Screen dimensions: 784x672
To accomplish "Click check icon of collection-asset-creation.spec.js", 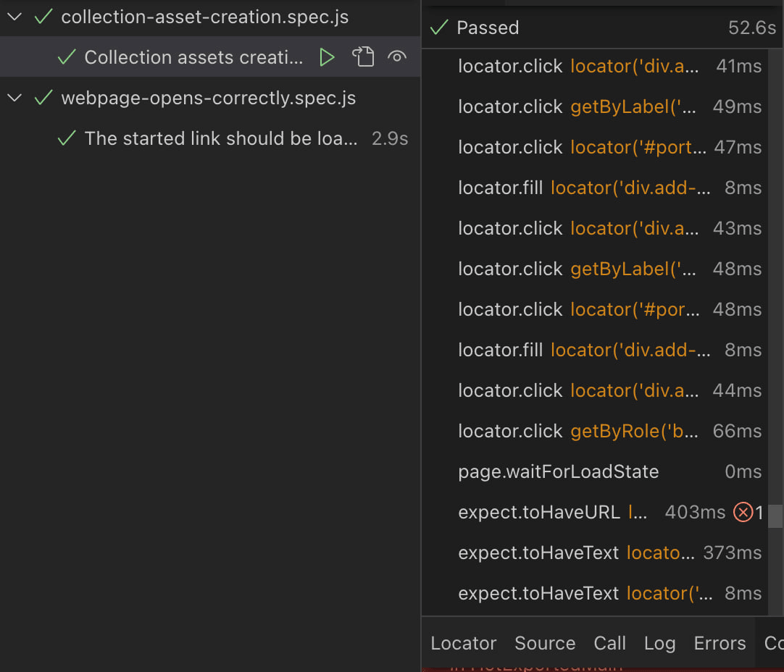I will [43, 17].
